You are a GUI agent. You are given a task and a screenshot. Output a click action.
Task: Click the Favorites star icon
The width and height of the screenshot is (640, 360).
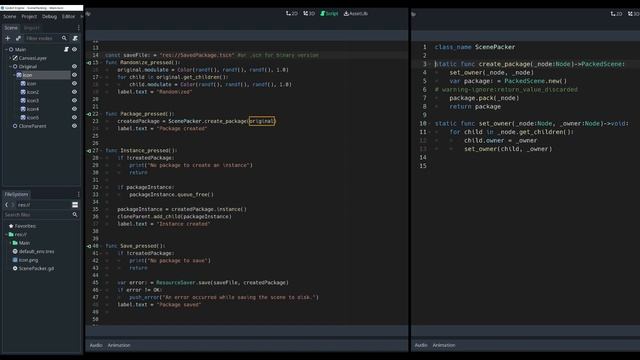tap(11, 226)
